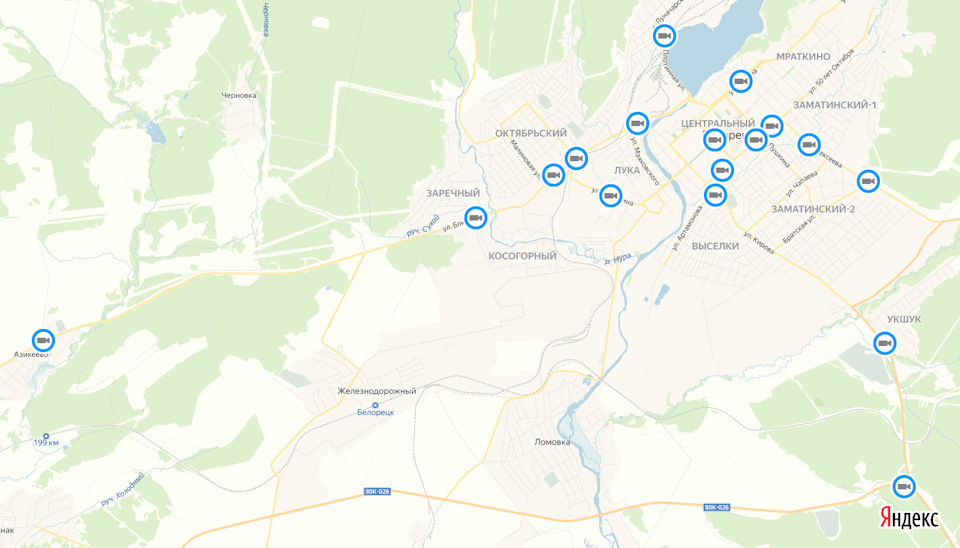Select the Черновка village label
This screenshot has width=960, height=548.
click(239, 96)
